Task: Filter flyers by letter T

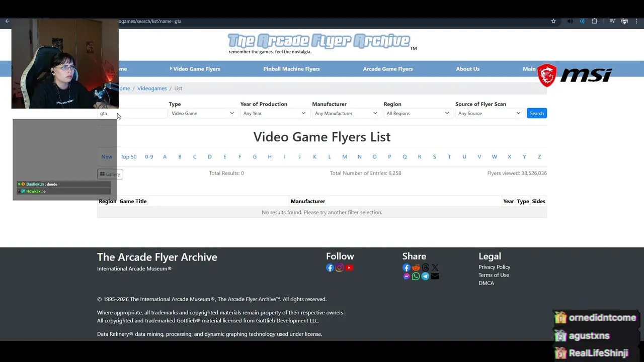Action: coord(449,157)
